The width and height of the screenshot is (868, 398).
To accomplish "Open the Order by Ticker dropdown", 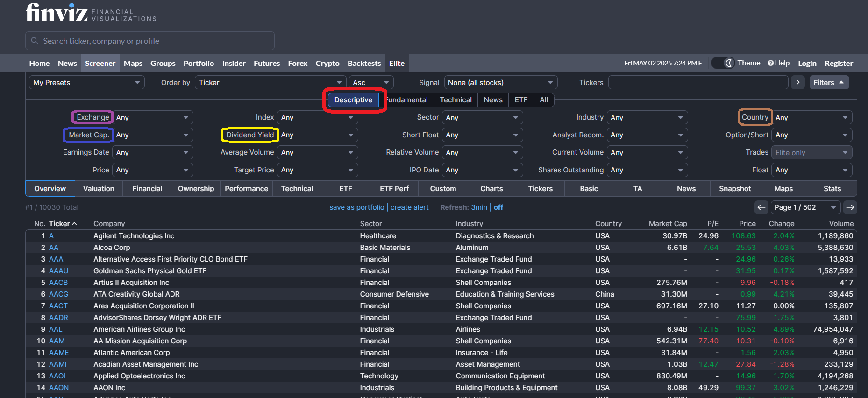I will 270,82.
